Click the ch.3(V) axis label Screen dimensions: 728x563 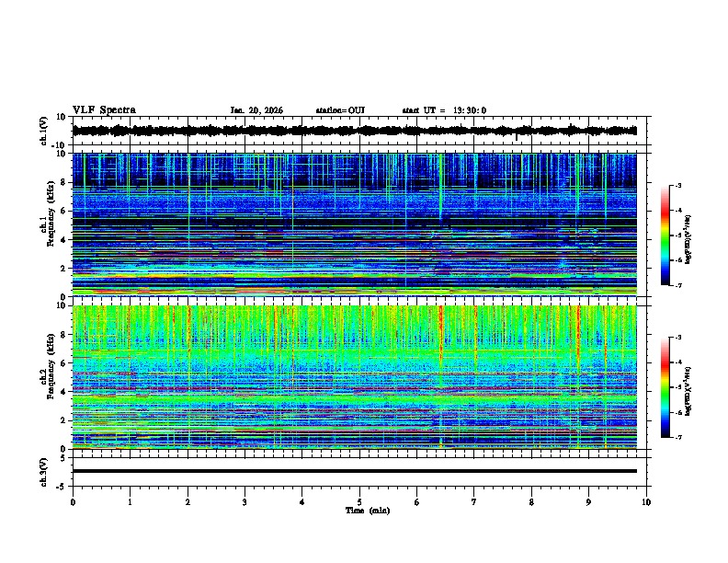click(x=44, y=472)
